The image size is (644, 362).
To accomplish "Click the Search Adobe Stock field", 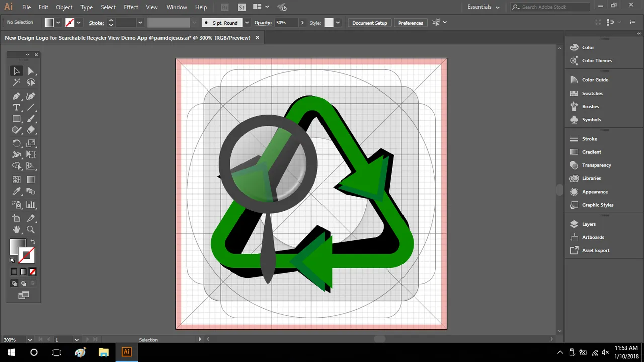I will pyautogui.click(x=550, y=7).
